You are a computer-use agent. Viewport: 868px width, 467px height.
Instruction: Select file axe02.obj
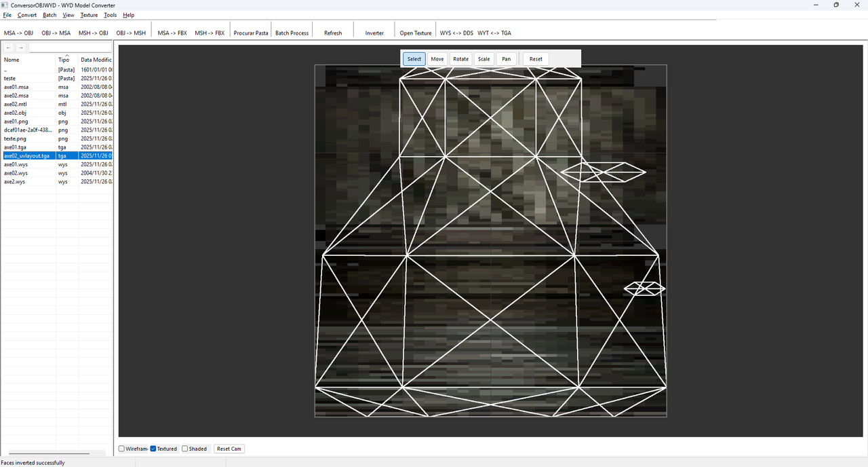point(57,113)
